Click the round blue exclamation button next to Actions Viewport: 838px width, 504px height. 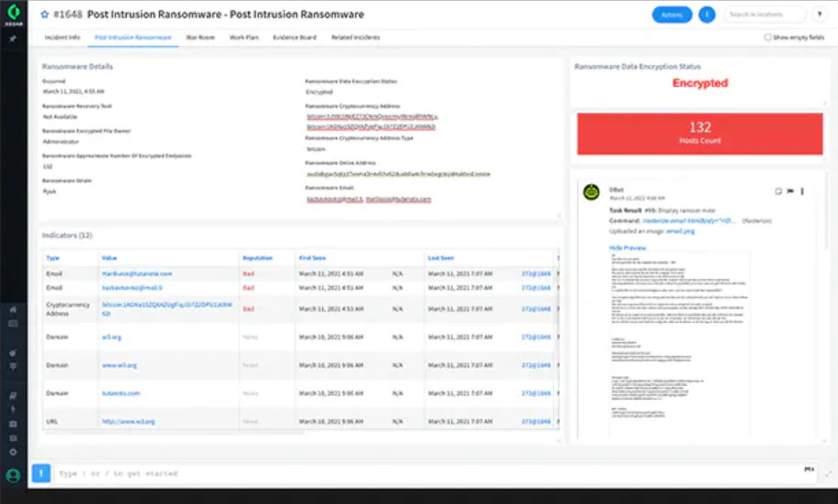point(706,15)
